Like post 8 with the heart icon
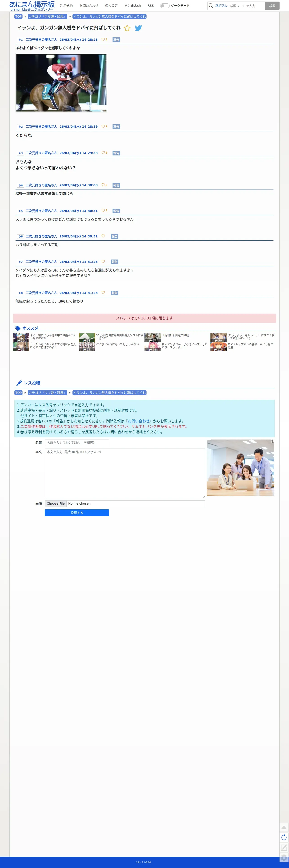The height and width of the screenshot is (868, 289). (103, 292)
